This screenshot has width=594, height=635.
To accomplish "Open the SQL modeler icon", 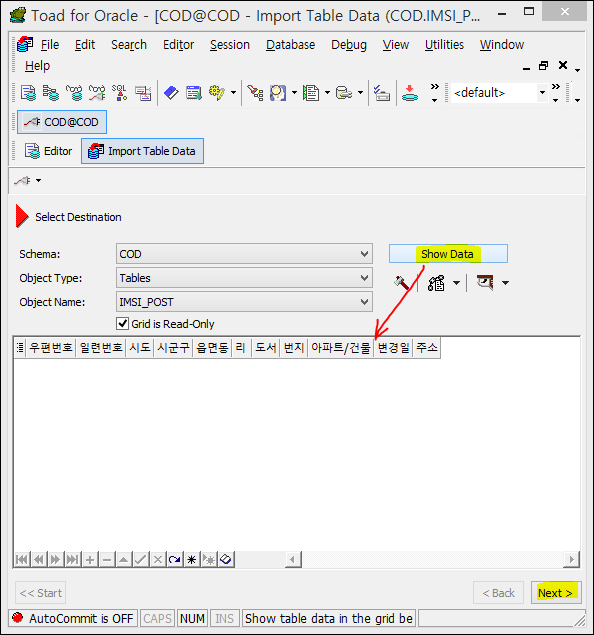I will click(120, 93).
